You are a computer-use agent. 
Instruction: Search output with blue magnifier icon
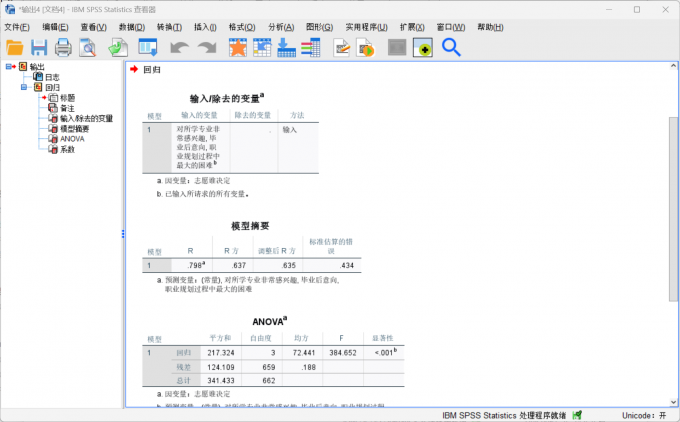tap(451, 48)
